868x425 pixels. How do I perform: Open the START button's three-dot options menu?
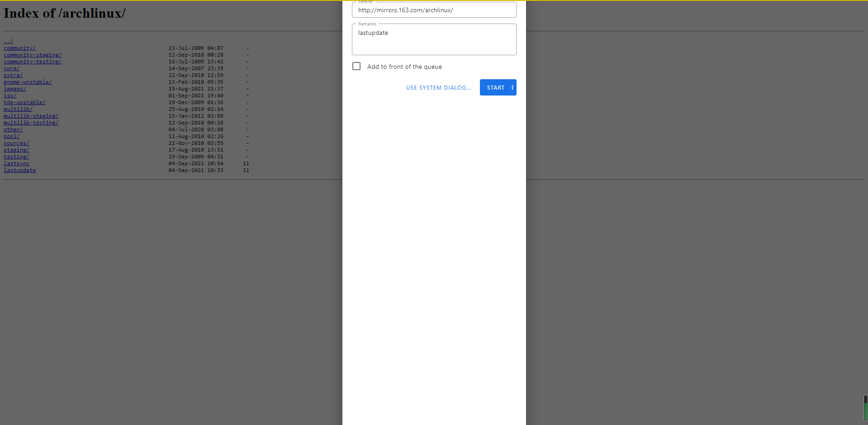[512, 88]
